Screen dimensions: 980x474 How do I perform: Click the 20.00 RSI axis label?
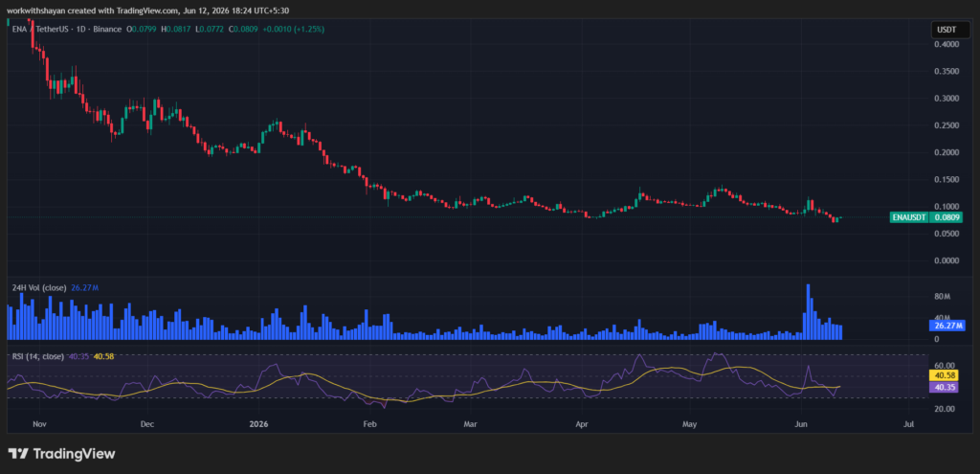[944, 409]
